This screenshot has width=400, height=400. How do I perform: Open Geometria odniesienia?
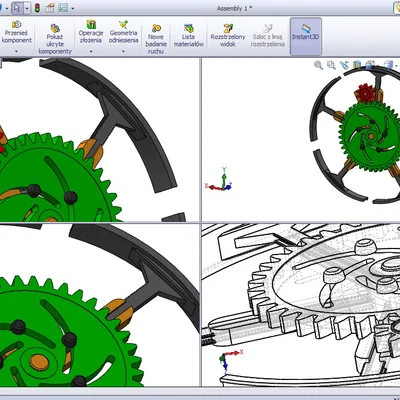pyautogui.click(x=123, y=32)
